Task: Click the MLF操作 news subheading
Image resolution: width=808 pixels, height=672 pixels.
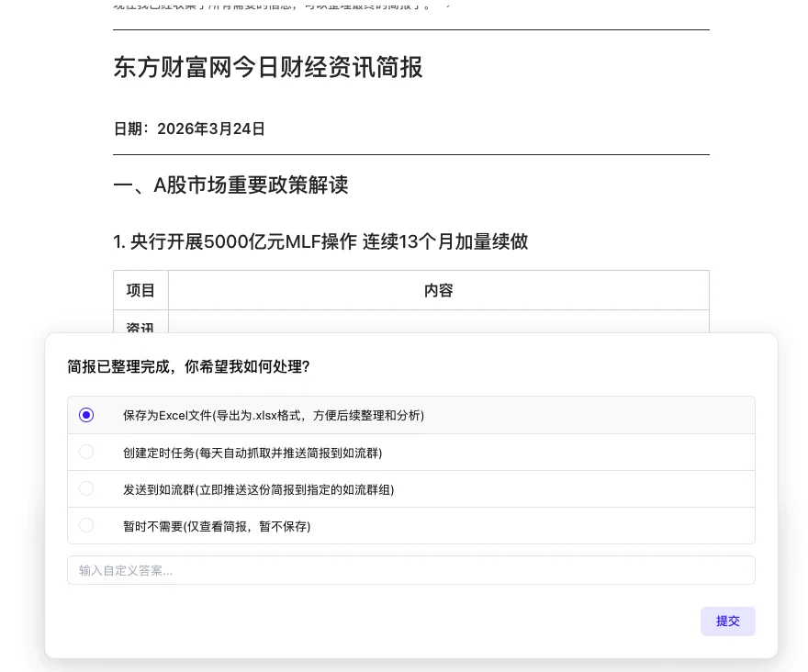Action: pyautogui.click(x=320, y=241)
